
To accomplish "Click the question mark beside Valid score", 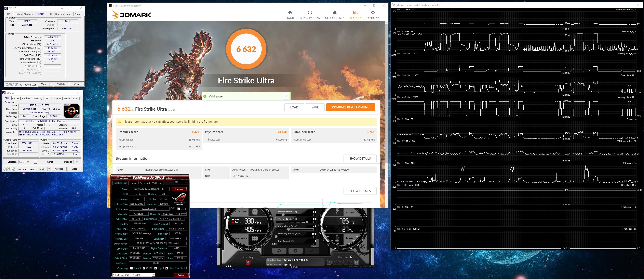I will point(286,96).
